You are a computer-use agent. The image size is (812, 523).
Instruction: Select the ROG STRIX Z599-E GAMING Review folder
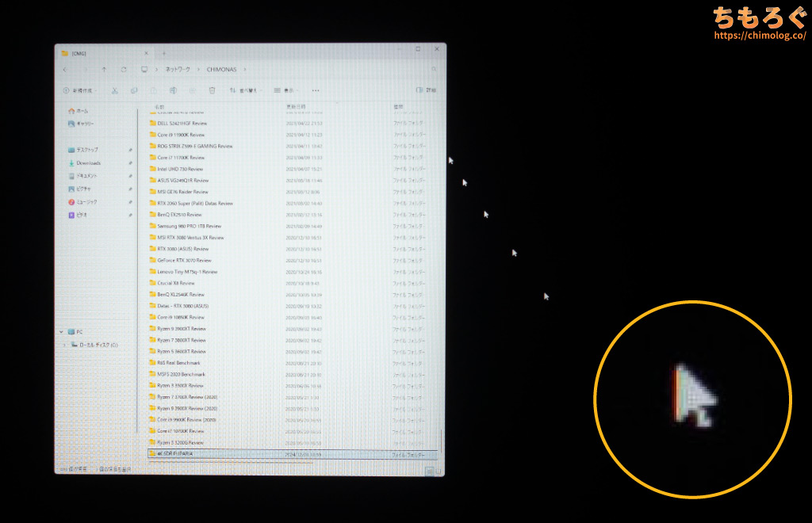point(194,146)
